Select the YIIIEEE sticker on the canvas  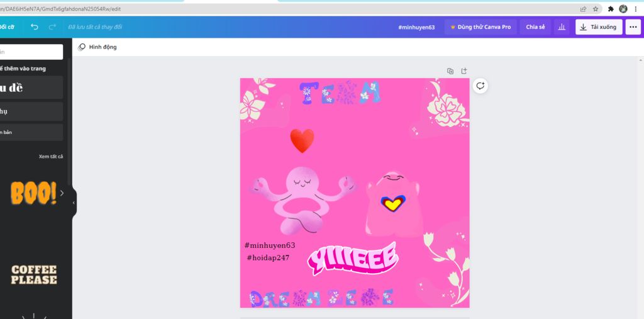click(x=353, y=258)
